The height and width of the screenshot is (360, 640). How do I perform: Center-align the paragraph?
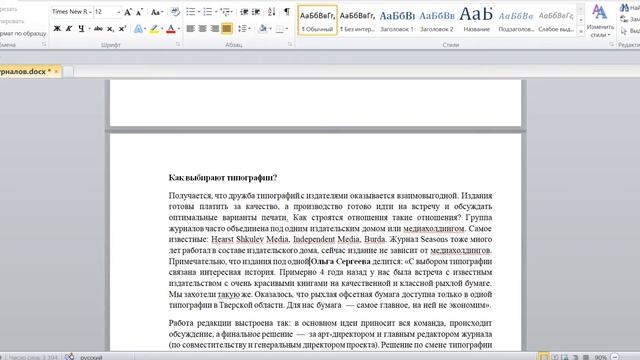point(202,29)
